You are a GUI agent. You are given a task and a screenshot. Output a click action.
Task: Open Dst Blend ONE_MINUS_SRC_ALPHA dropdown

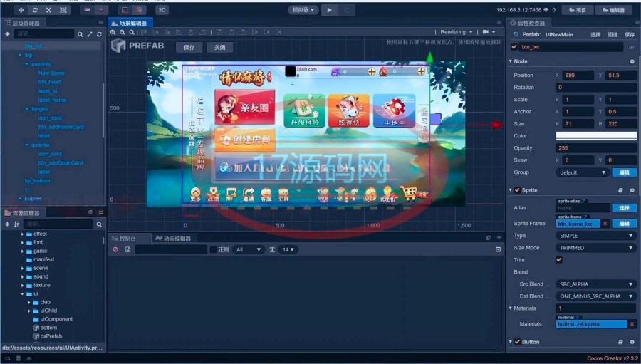(x=596, y=296)
